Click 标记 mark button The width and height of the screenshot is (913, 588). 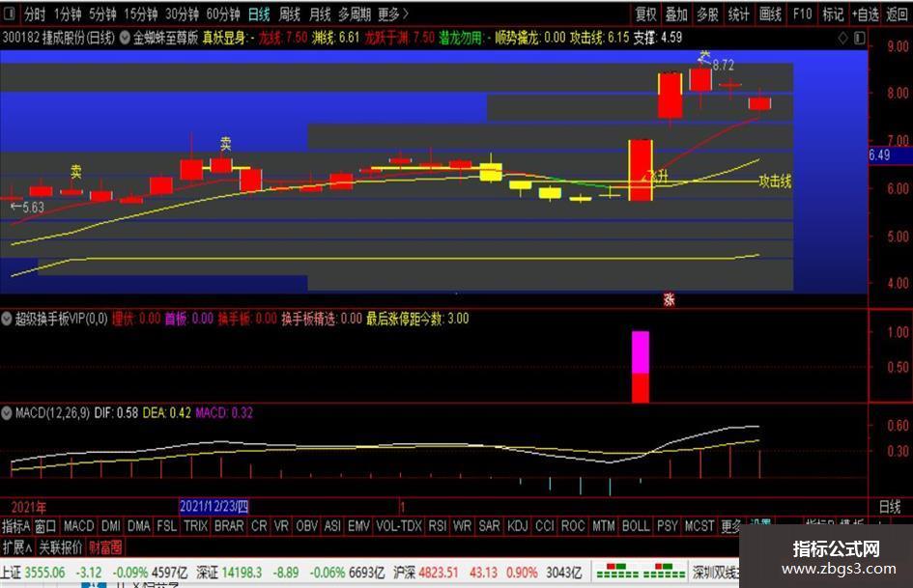pyautogui.click(x=833, y=14)
